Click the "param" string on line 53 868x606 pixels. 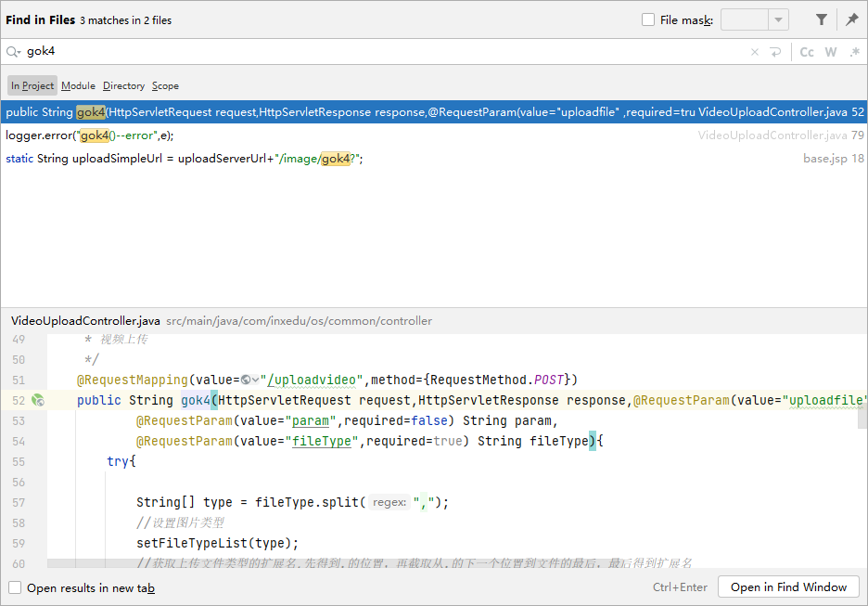311,421
